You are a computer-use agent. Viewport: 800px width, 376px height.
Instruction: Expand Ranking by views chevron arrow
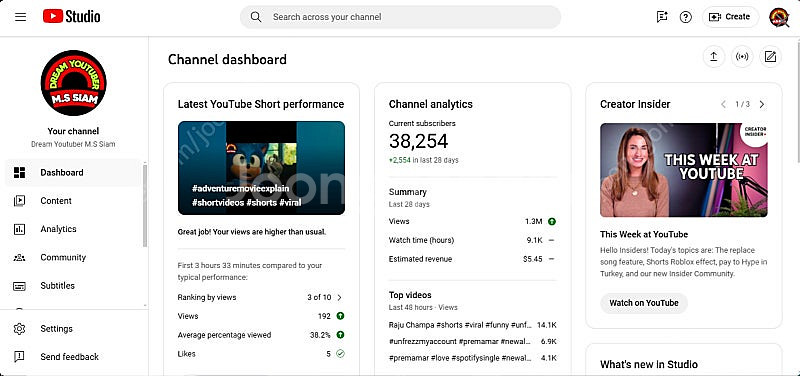pos(340,297)
